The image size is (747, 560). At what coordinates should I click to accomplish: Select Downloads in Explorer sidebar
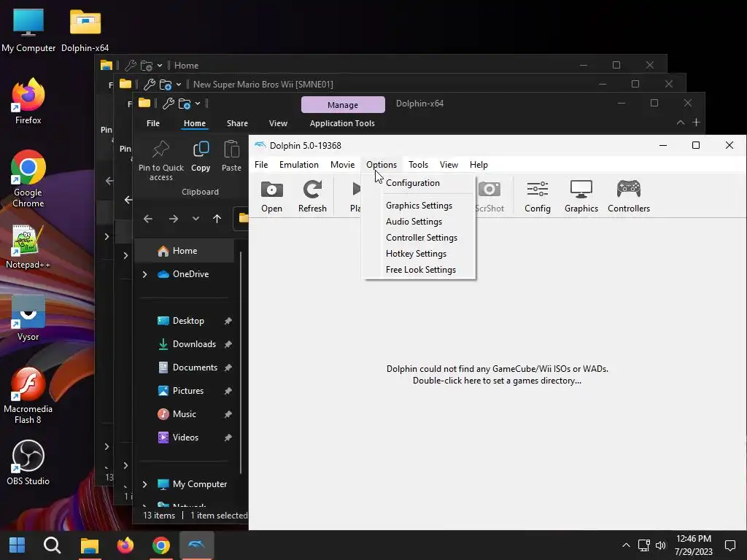194,344
